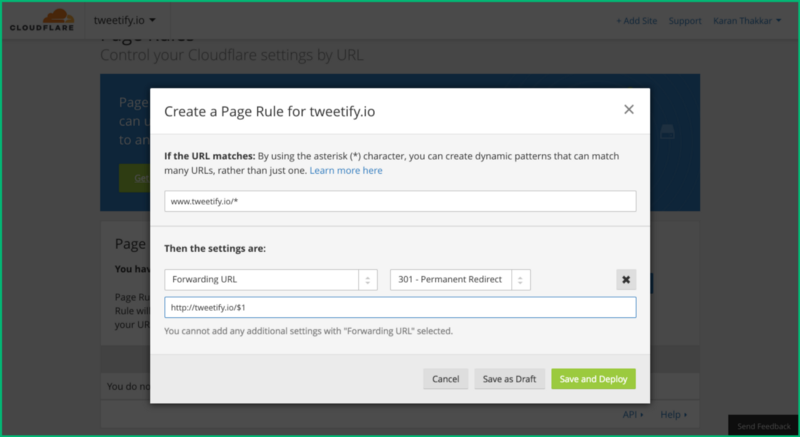Click the 'Then the settings are:' label

(215, 248)
